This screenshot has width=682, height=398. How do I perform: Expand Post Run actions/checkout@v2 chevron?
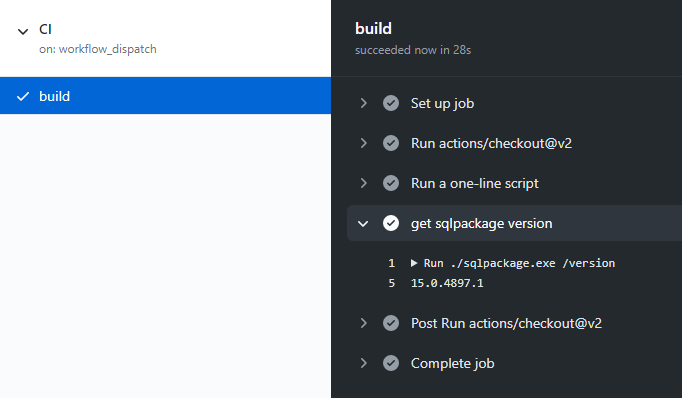(x=363, y=323)
